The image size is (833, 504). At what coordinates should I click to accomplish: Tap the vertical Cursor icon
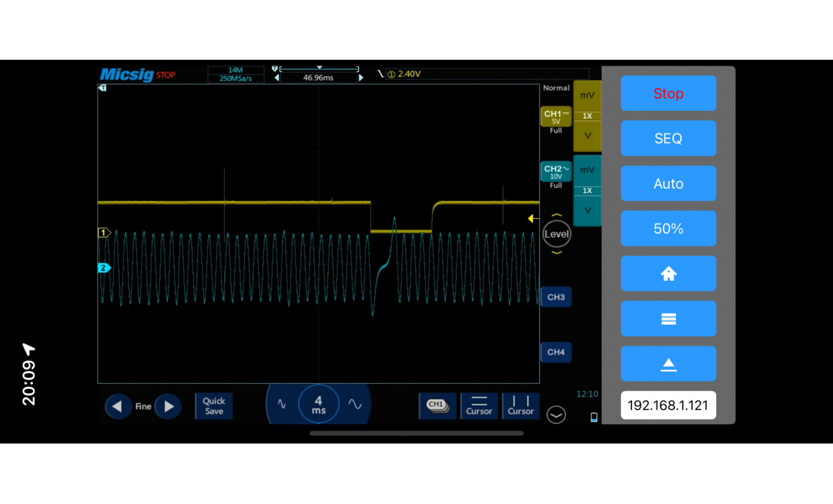[x=520, y=406]
